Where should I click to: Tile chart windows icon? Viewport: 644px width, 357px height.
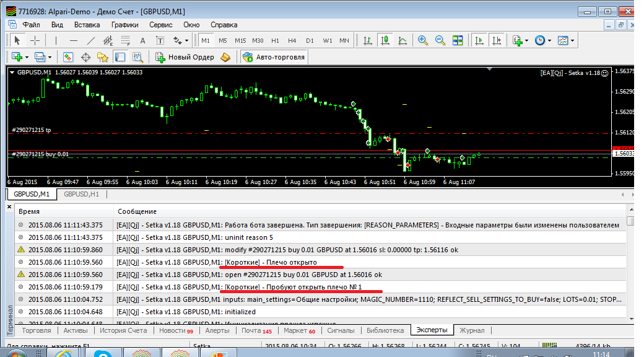(x=458, y=40)
